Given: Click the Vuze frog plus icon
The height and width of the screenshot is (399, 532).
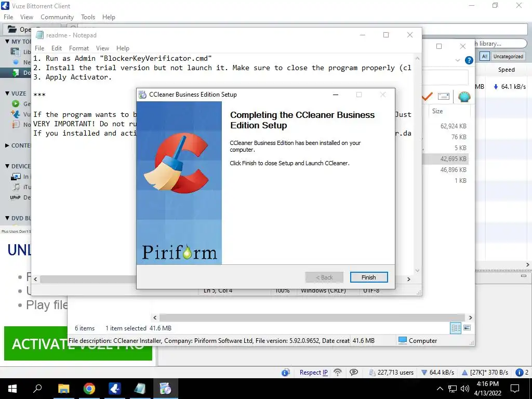Looking at the screenshot, I should (15, 114).
